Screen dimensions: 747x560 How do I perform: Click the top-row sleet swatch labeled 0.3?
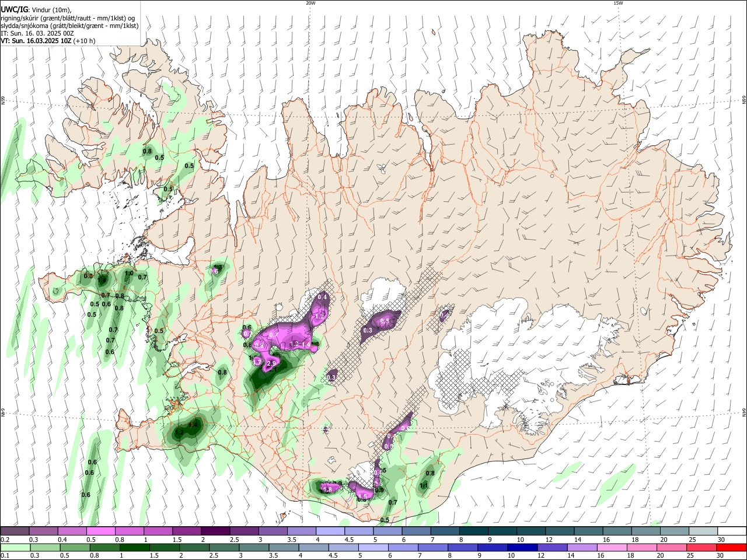pyautogui.click(x=43, y=531)
